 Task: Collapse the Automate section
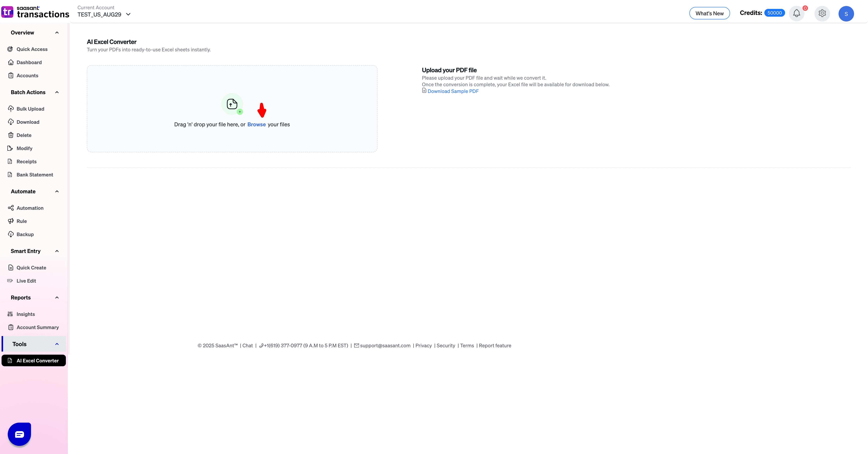point(57,191)
